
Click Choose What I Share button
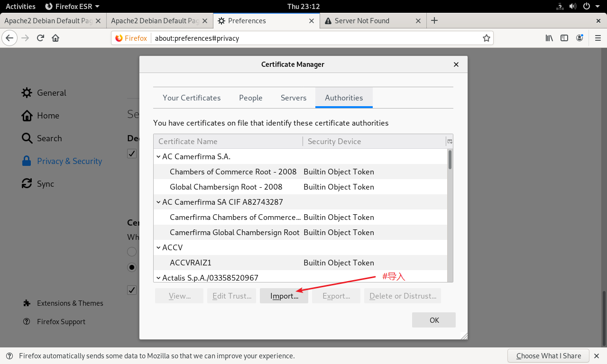pos(548,356)
